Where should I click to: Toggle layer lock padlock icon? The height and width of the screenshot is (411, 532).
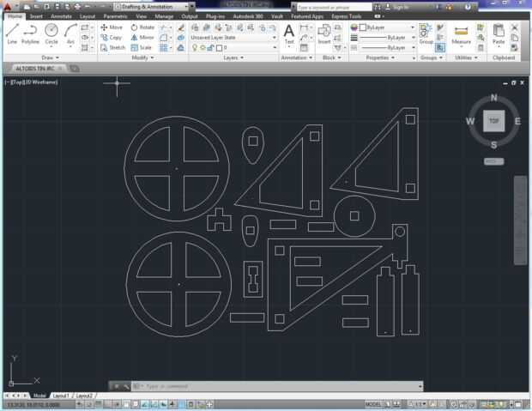pos(210,48)
